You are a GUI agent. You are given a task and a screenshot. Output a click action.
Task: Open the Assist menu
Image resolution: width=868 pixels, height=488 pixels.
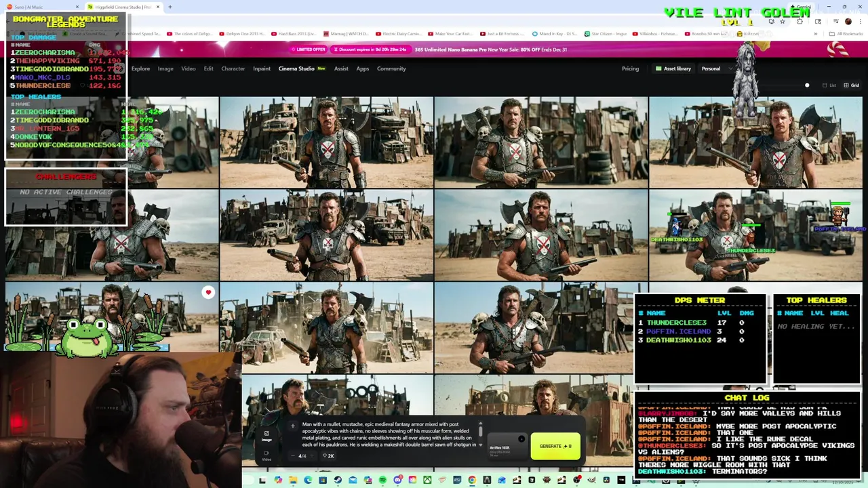[341, 68]
